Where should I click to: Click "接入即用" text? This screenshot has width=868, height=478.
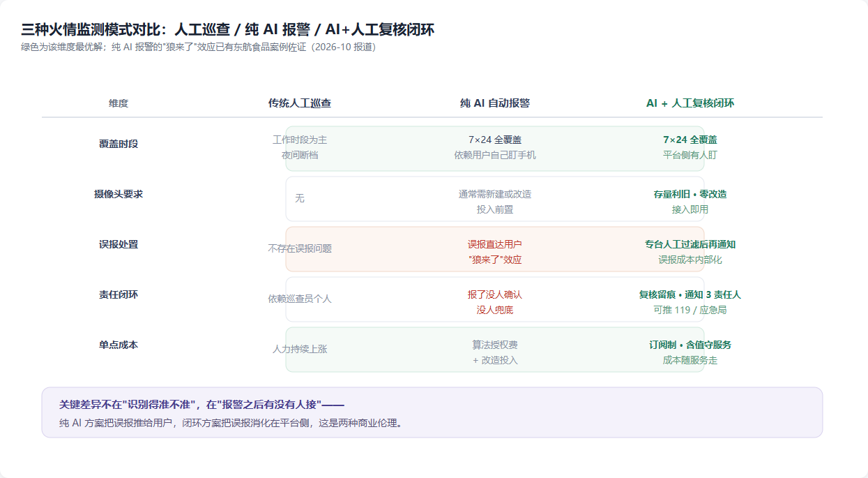point(690,209)
